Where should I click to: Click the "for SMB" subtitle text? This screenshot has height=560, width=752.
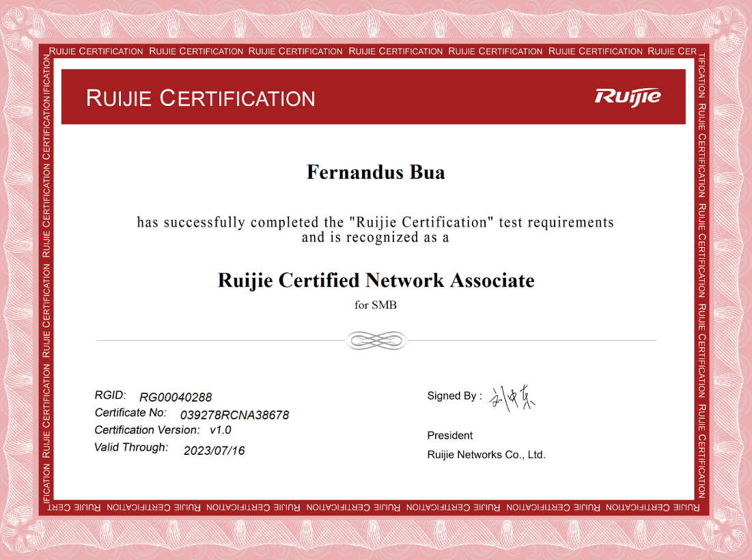point(376,305)
